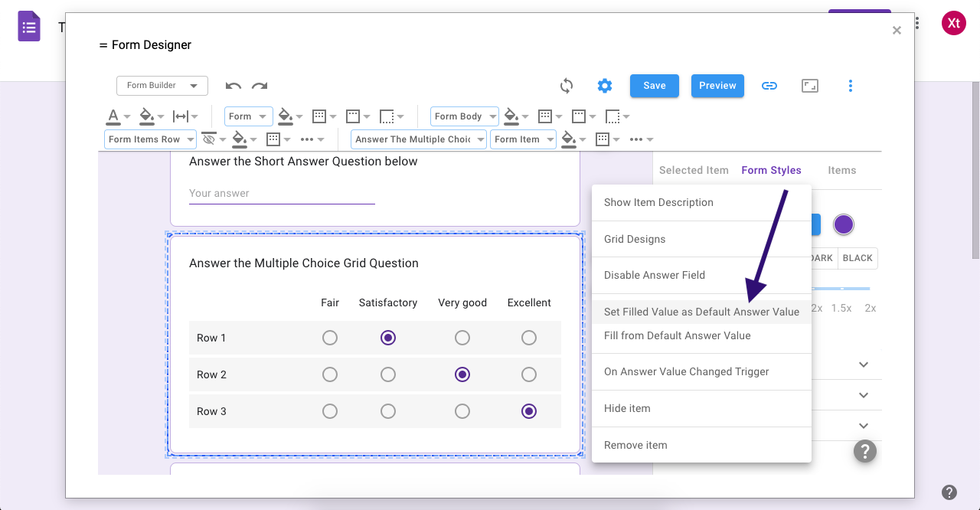Image resolution: width=980 pixels, height=510 pixels.
Task: Open the hamburger menu beside Form Designer
Action: click(x=103, y=45)
